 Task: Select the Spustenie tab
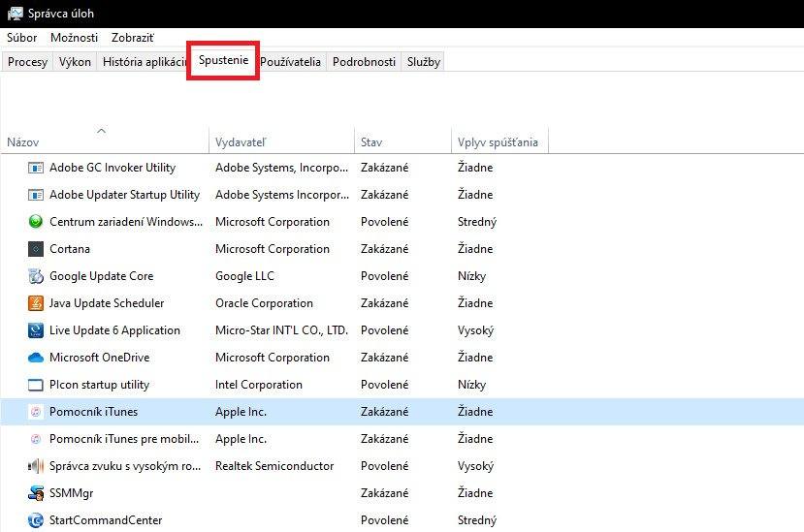click(x=224, y=60)
